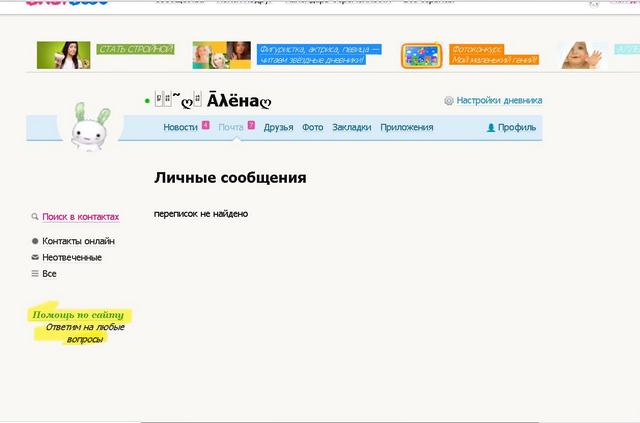Open the Новости tab
The width and height of the screenshot is (640, 423).
[x=180, y=127]
